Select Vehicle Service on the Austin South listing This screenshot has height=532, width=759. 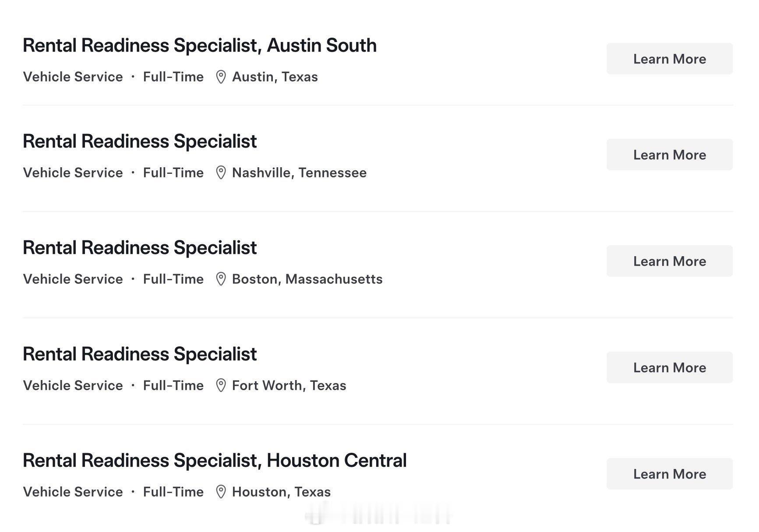(x=73, y=77)
